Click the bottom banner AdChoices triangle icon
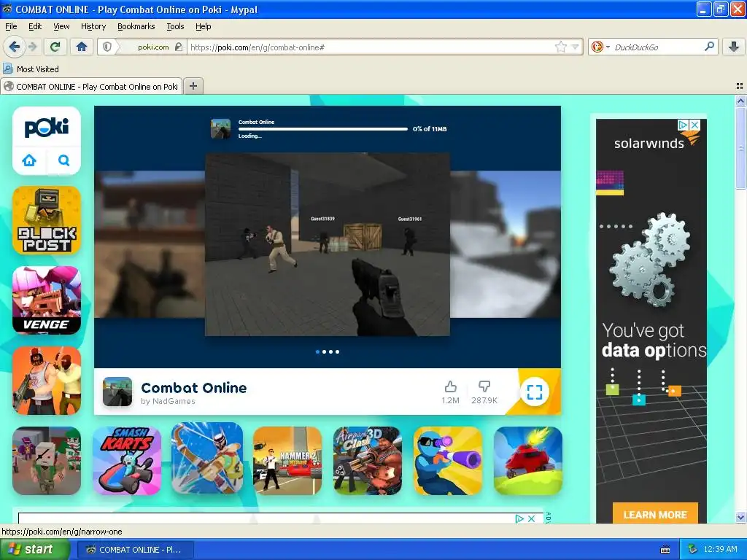 (519, 518)
